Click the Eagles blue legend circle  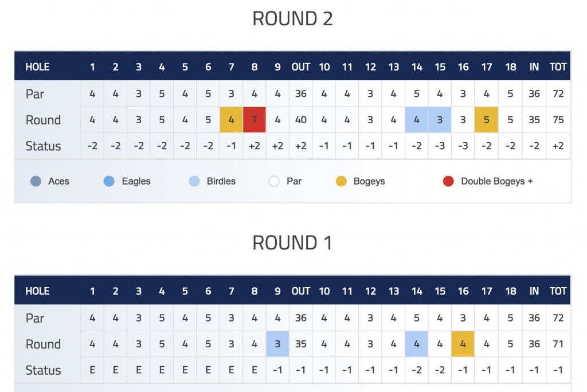pyautogui.click(x=109, y=181)
